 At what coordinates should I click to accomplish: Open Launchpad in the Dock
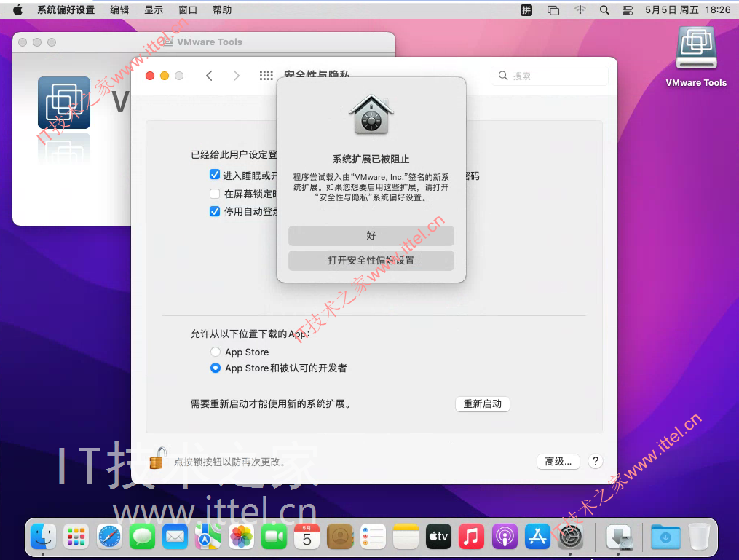point(76,537)
